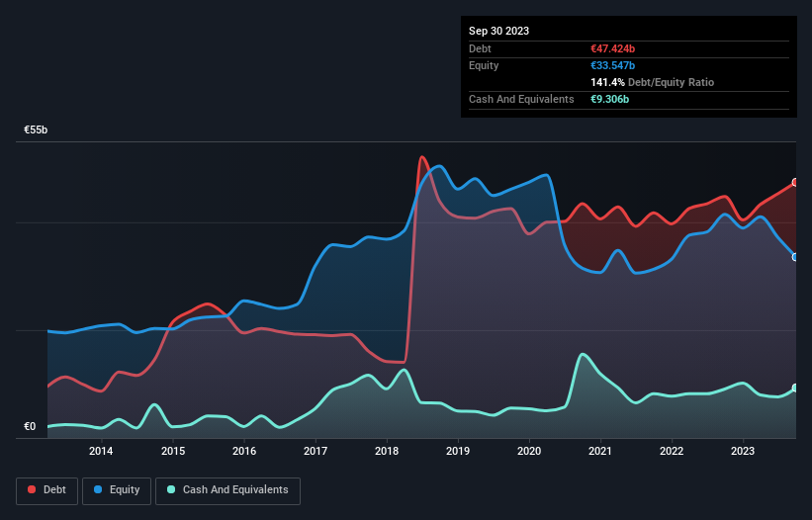This screenshot has width=812, height=520.
Task: Click the 2023 x-axis label
Action: [x=743, y=451]
